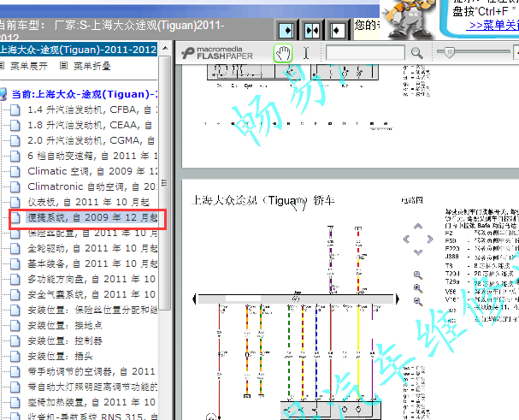519x420 pixels.
Task: Open 2.0 升汽油发动机, CGMA document
Action: pos(92,140)
